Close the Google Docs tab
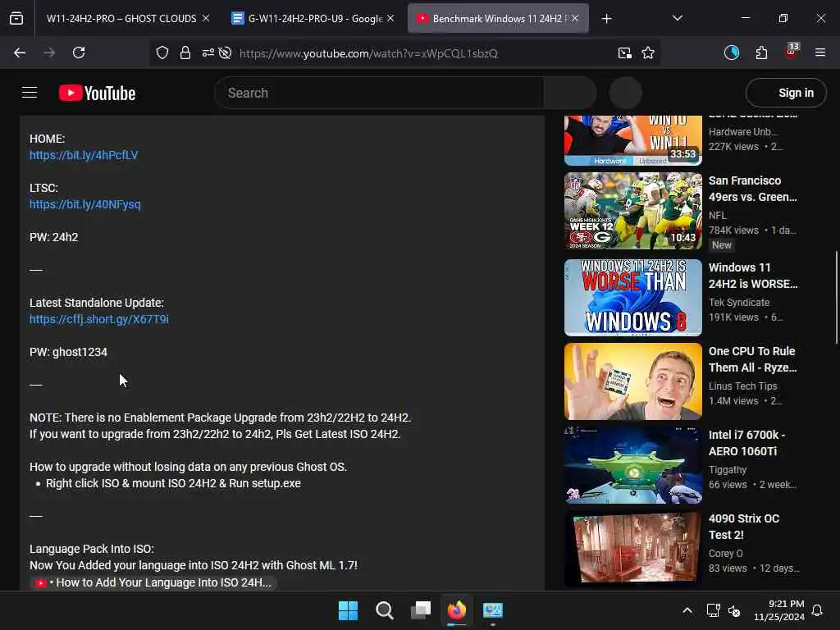 click(390, 18)
